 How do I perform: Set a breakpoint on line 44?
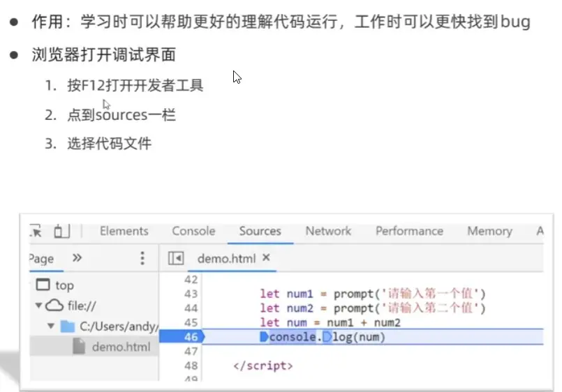click(191, 308)
